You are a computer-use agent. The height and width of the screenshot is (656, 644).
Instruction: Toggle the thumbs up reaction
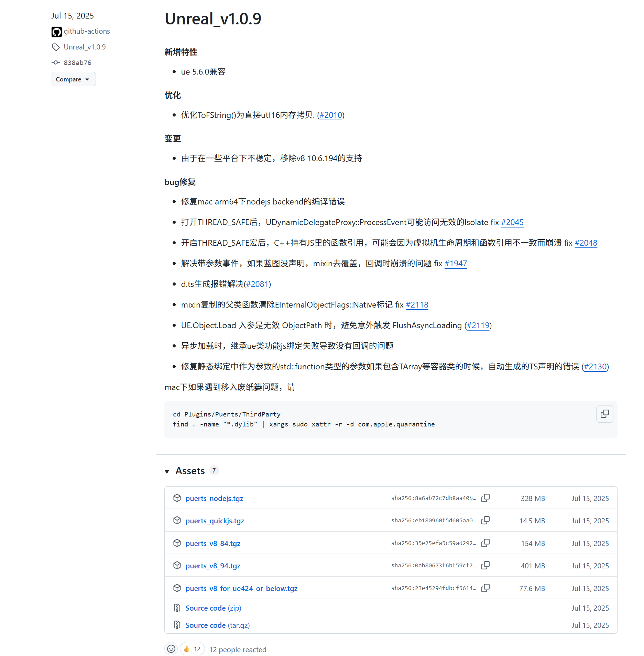(x=192, y=649)
